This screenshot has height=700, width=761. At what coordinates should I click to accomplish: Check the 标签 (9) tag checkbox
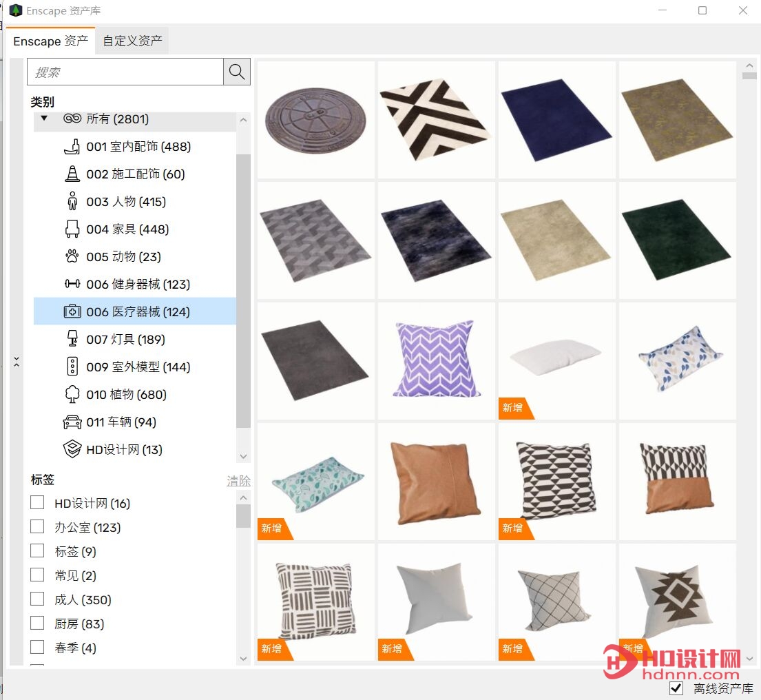pyautogui.click(x=37, y=550)
